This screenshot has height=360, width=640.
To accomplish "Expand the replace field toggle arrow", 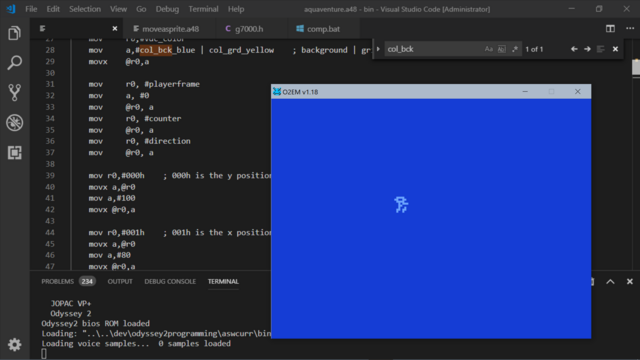I will (x=378, y=49).
